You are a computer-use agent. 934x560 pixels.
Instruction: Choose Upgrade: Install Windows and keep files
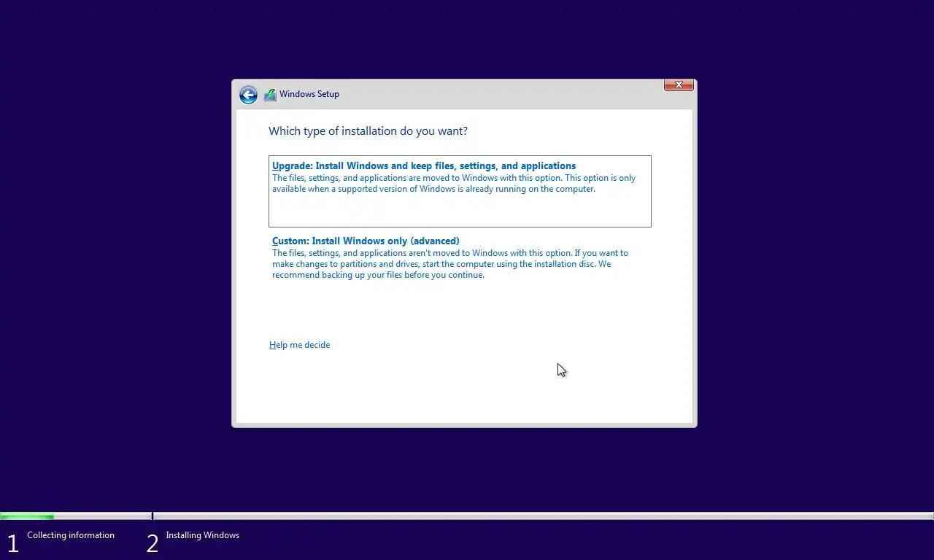point(460,191)
